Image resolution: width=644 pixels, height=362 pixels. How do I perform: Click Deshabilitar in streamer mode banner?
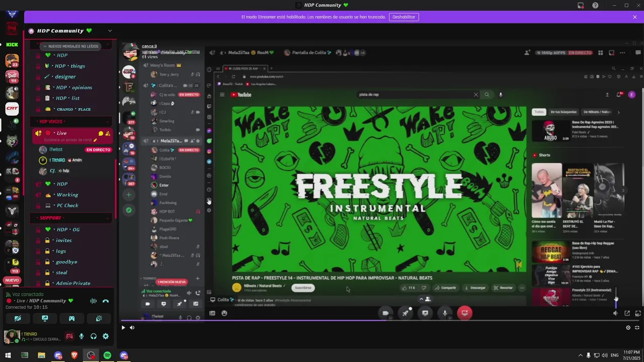click(404, 17)
